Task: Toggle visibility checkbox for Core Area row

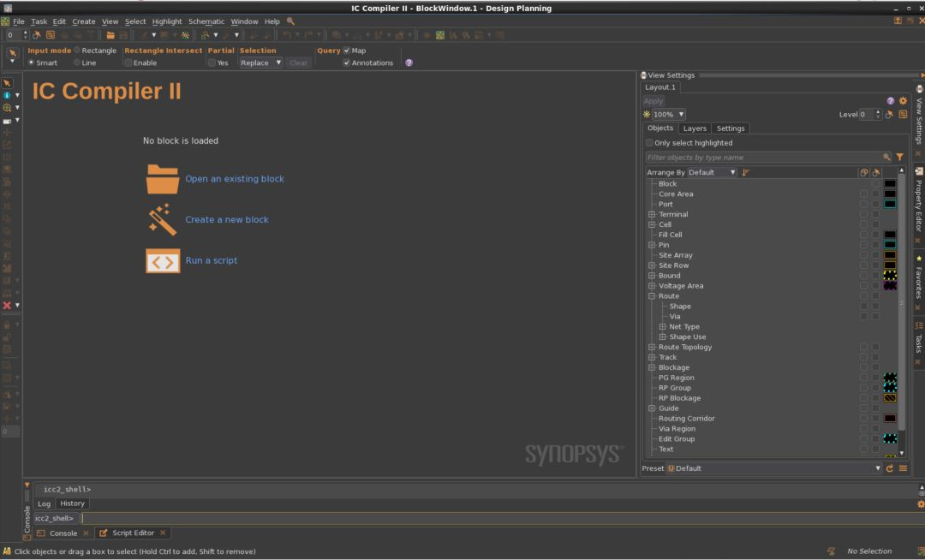Action: 863,194
